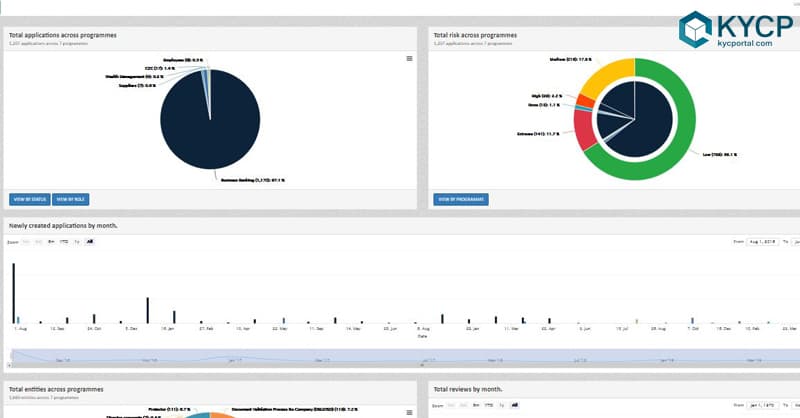800x418 pixels.
Task: Click navigator scrollbar left arrow
Action: pos(10,365)
